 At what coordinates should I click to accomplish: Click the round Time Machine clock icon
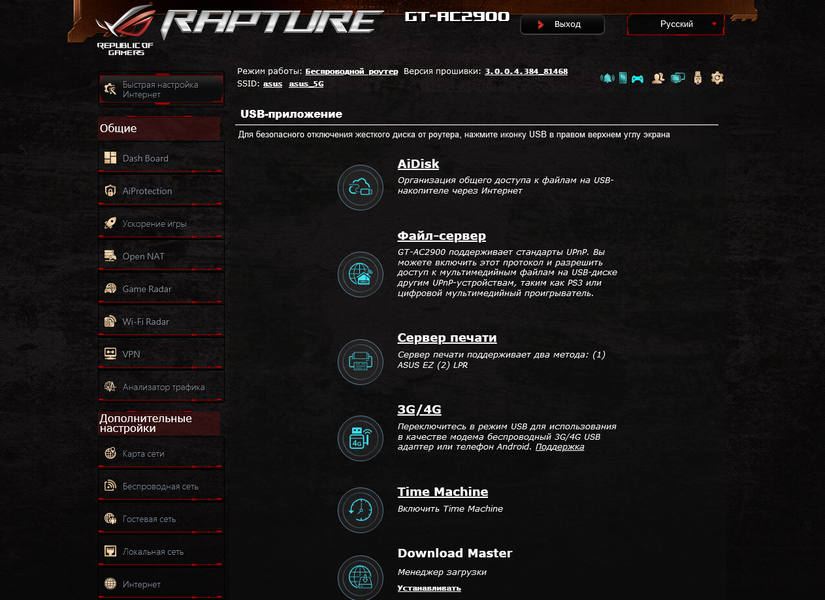tap(360, 510)
